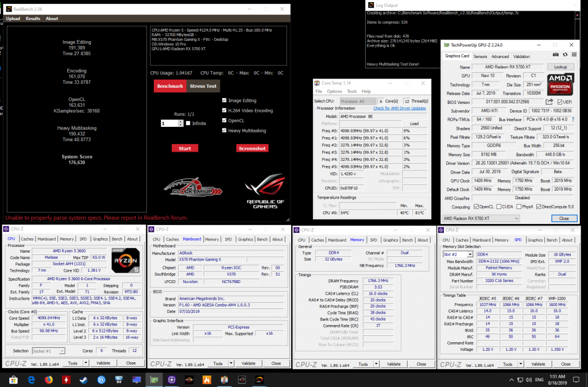The image size is (588, 387).
Task: Switch to Sensors tab in GPU-Z
Action: (x=480, y=56)
